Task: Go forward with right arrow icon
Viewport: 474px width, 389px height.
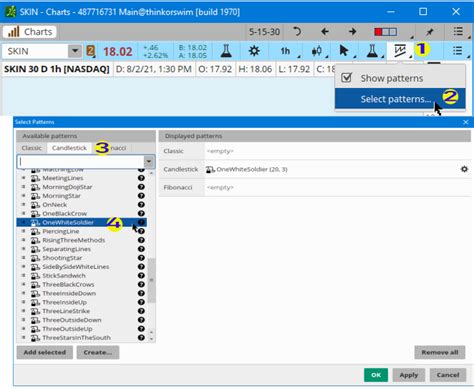Action: 352,32
